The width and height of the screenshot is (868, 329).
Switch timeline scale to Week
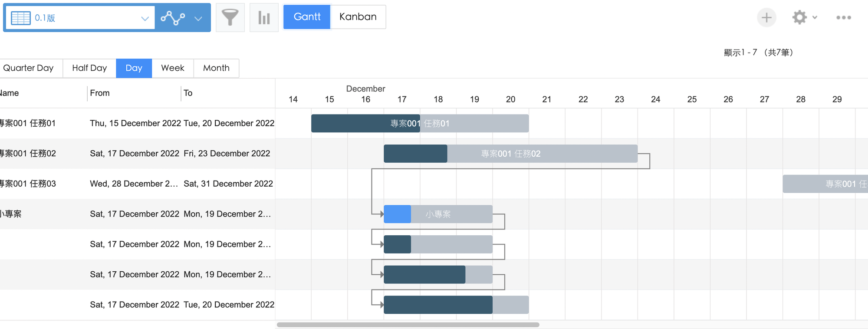pos(173,68)
